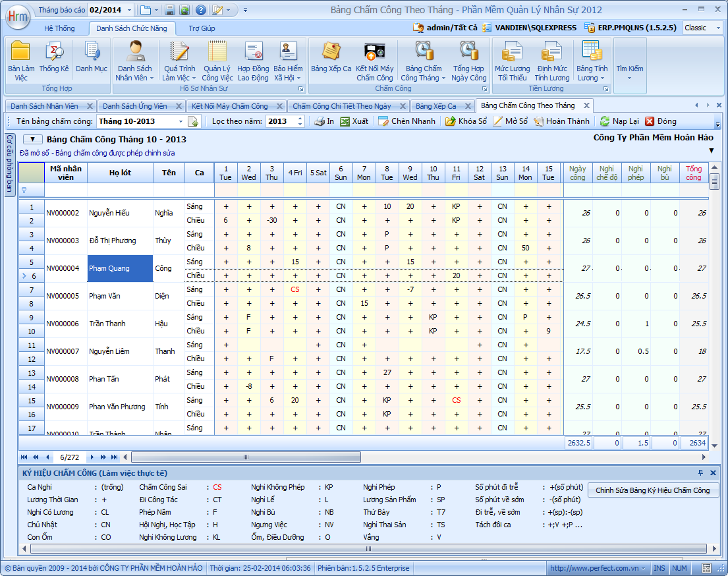This screenshot has height=576, width=728.
Task: Open the Tên bảng chấm công combo box
Action: [181, 121]
